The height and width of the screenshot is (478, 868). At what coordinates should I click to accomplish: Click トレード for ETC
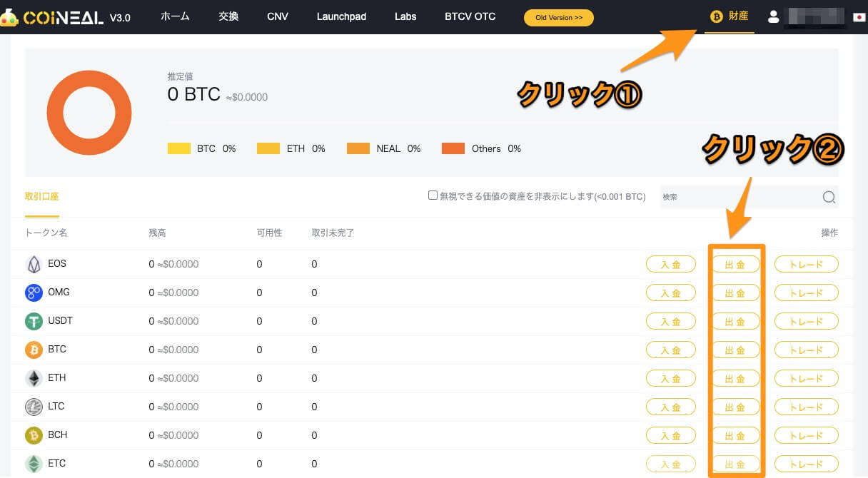[807, 464]
